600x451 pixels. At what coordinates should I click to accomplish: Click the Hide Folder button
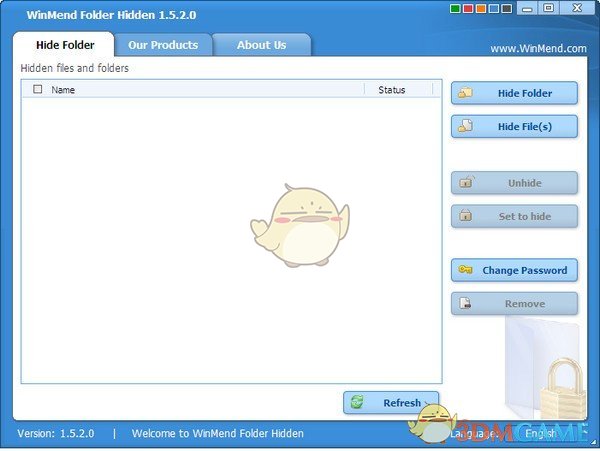(514, 93)
